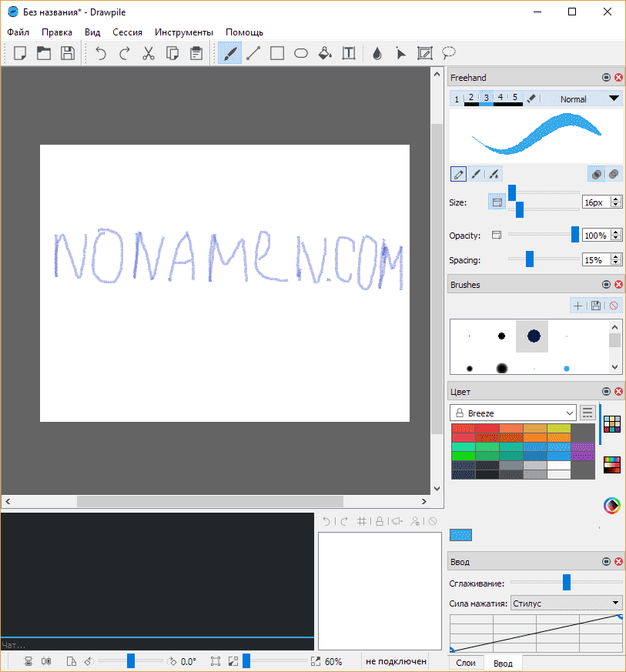Select the Color Picker dropper tool
Viewport: 626px width, 672px height.
click(x=377, y=53)
